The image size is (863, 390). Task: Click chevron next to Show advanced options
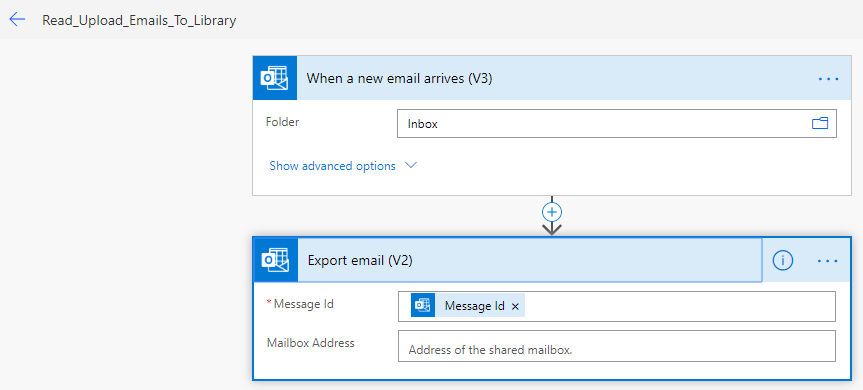[411, 165]
